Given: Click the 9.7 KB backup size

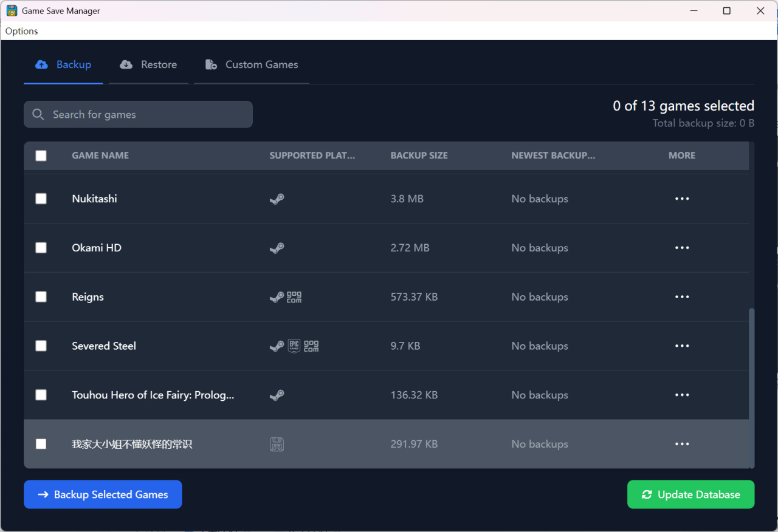Looking at the screenshot, I should click(405, 346).
